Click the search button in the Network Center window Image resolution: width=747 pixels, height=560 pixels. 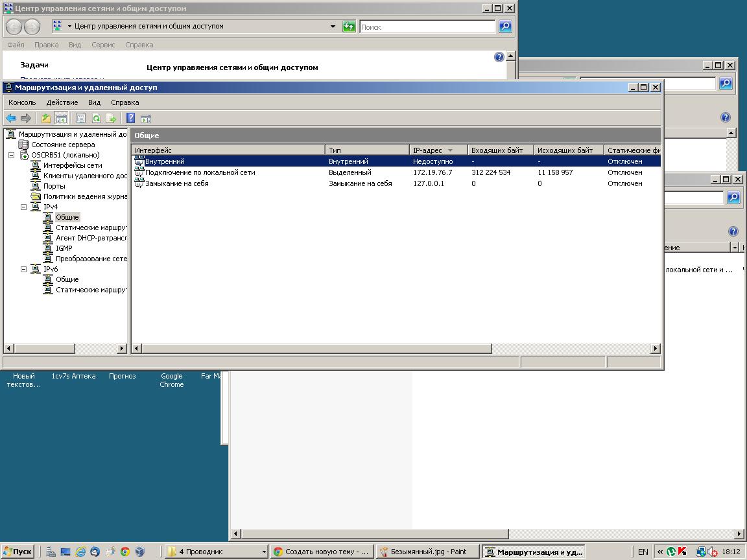(x=505, y=27)
